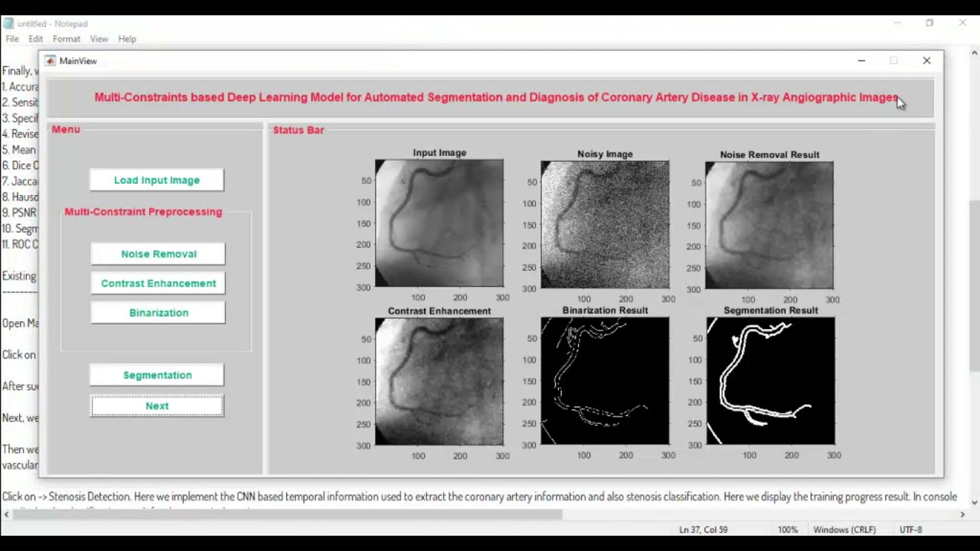Click 'Binarization Result' plot title
980x551 pixels.
click(x=605, y=310)
